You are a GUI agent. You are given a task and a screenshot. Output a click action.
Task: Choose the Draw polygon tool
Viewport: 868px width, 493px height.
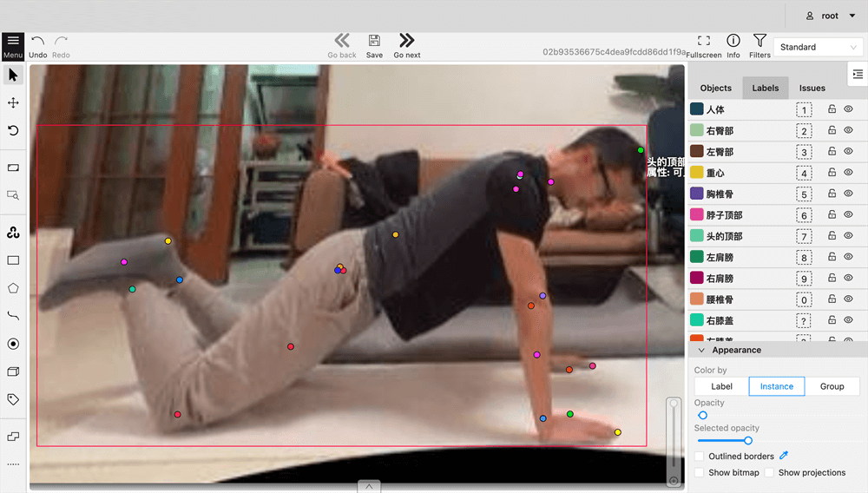[13, 288]
